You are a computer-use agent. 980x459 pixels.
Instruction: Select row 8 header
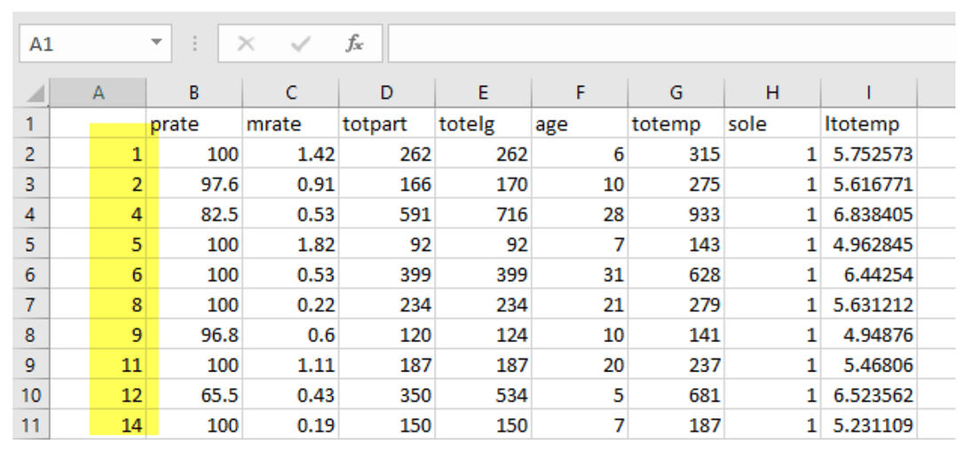[30, 334]
